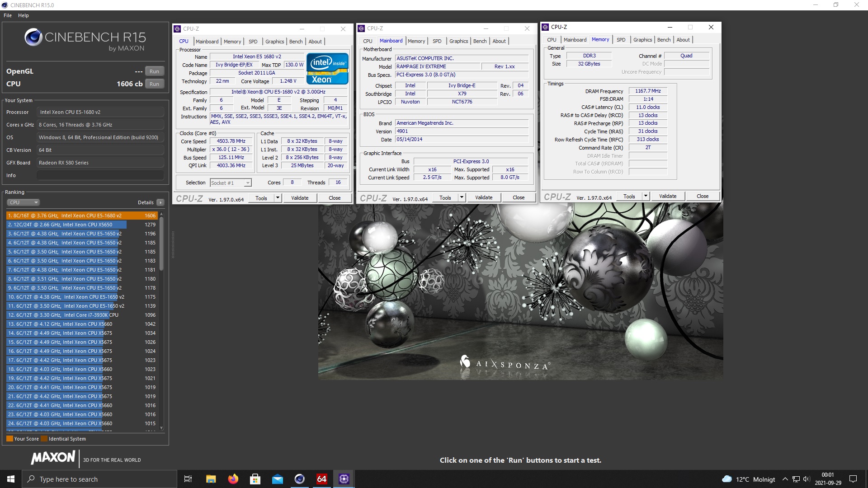
Task: Open the Mail app on the taskbar
Action: [277, 479]
